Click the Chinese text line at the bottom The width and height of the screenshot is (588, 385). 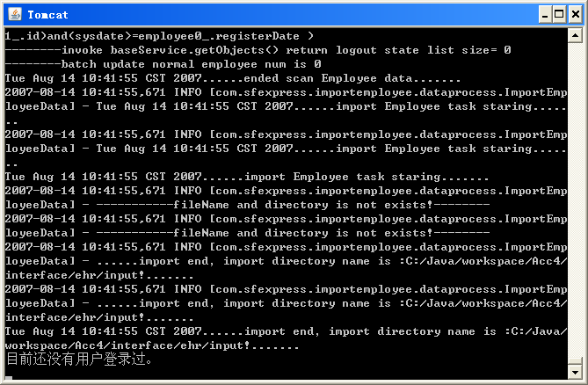(79, 360)
